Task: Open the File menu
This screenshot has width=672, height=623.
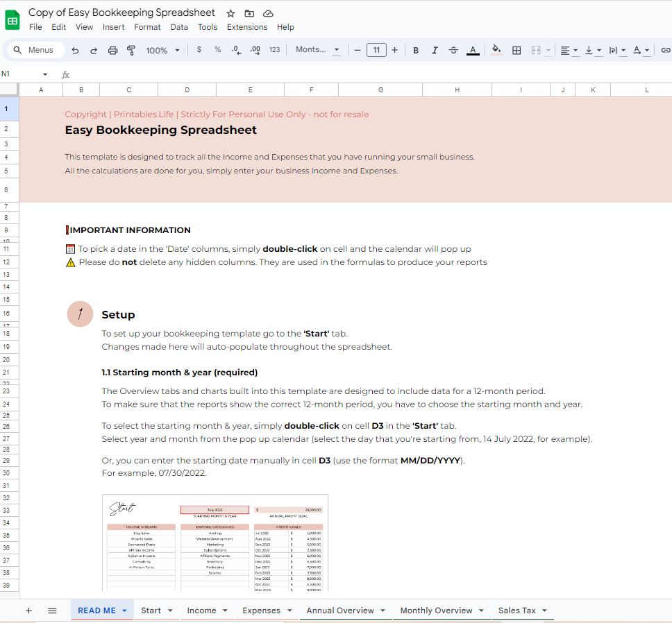Action: pos(35,27)
